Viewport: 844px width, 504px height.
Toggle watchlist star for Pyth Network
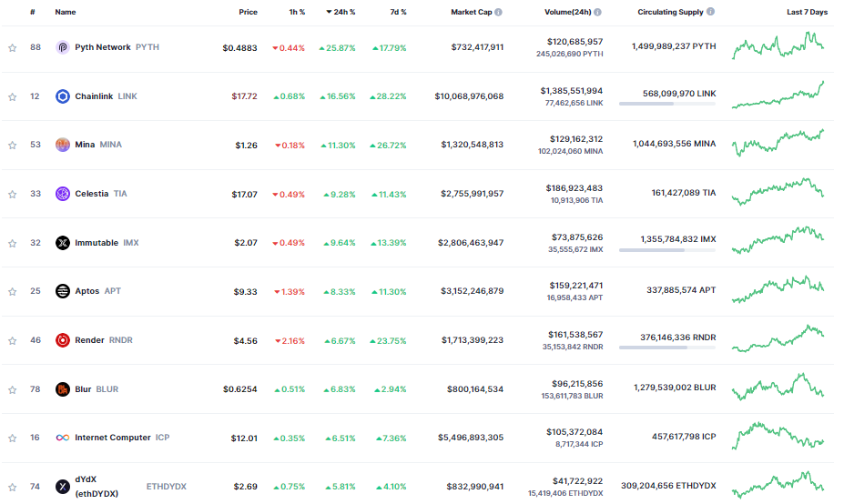[x=13, y=48]
